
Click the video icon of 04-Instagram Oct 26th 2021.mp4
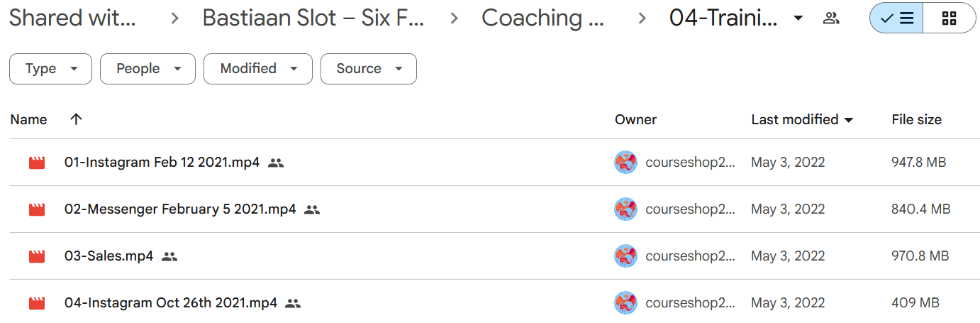(x=37, y=303)
